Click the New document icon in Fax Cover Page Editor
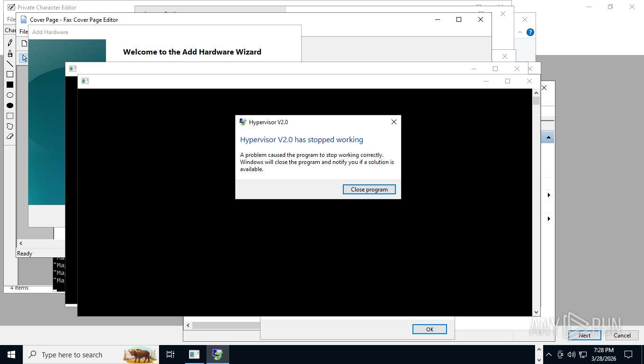Screen dimensions: 644x364 pyautogui.click(x=24, y=44)
